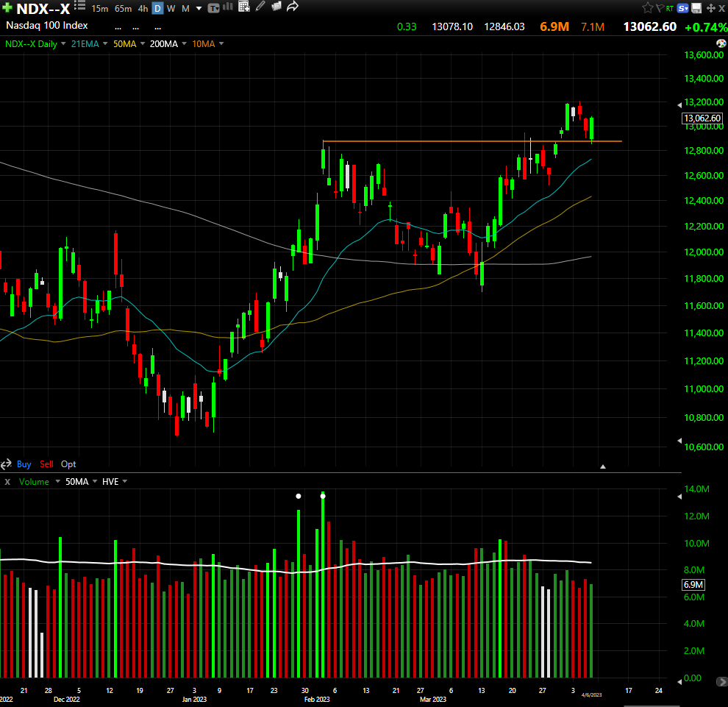Click the Opt link
The image size is (728, 707).
point(68,464)
